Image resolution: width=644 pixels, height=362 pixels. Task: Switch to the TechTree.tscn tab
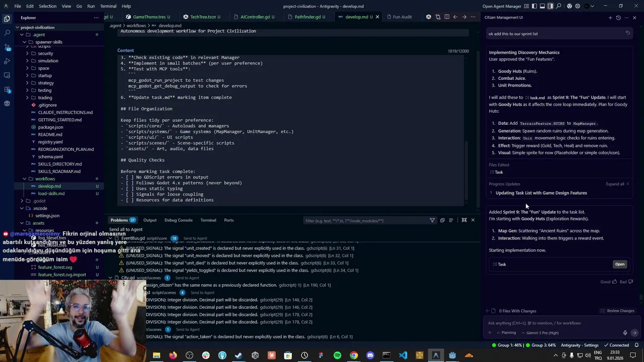pyautogui.click(x=205, y=17)
